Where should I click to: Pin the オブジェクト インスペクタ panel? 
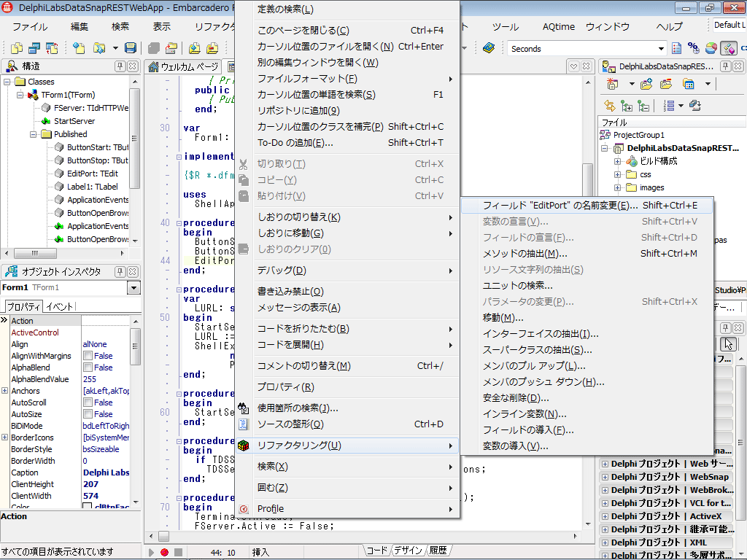coord(120,272)
